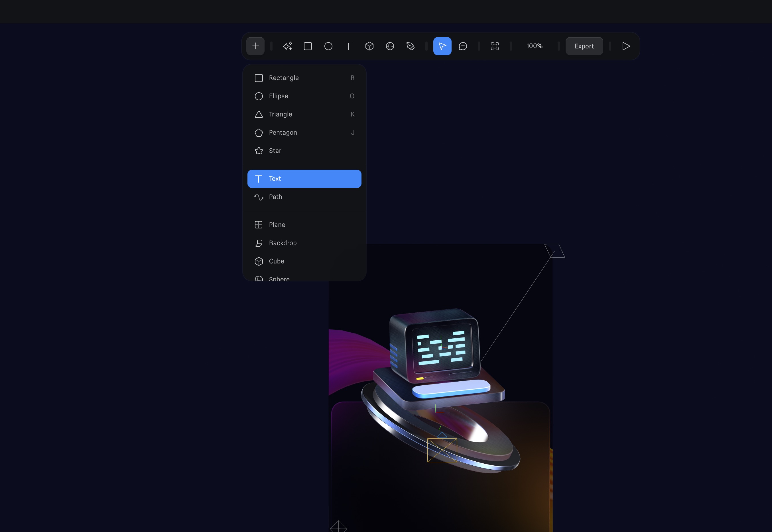772x532 pixels.
Task: Choose Triangle from the shape menu
Action: tap(280, 114)
